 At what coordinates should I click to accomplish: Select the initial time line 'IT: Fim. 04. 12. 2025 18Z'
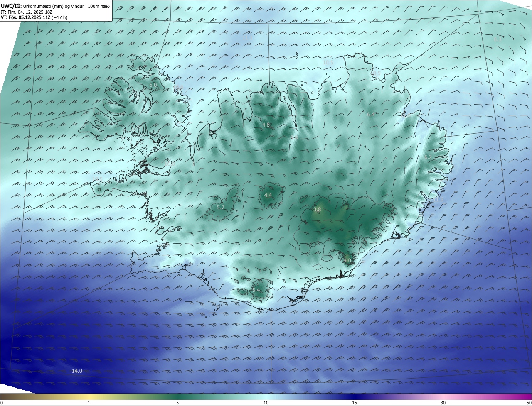(27, 12)
